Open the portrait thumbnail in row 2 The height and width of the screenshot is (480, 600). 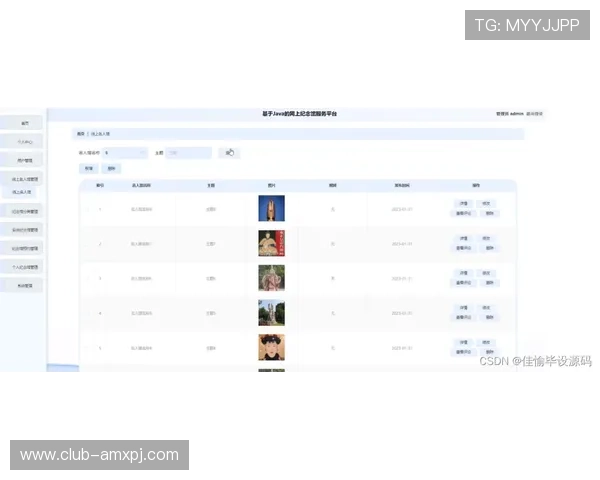(271, 243)
